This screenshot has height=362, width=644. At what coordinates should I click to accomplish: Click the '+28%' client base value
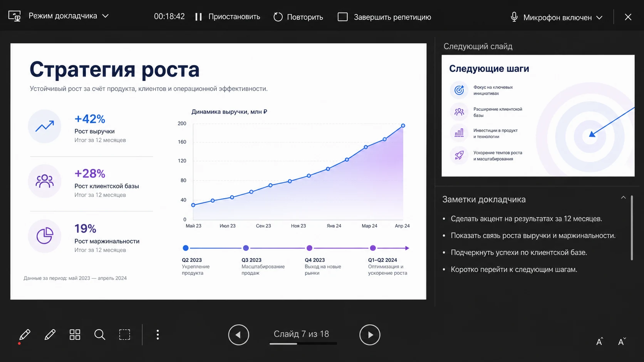pyautogui.click(x=90, y=173)
